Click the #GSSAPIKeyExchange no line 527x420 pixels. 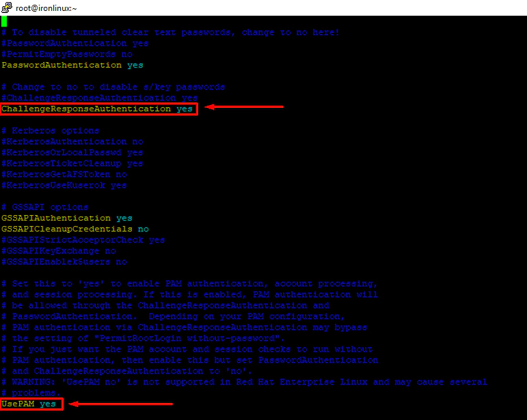[59, 251]
